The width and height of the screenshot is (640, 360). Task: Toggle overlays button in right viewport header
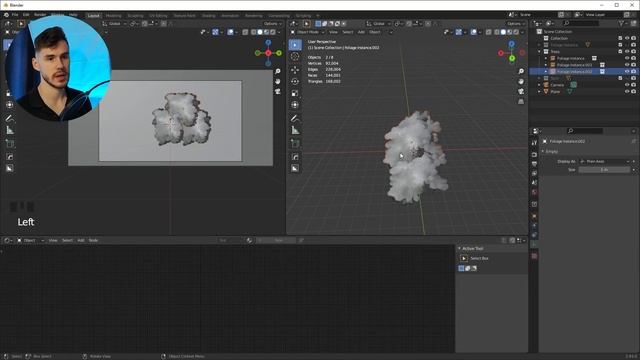click(x=473, y=32)
